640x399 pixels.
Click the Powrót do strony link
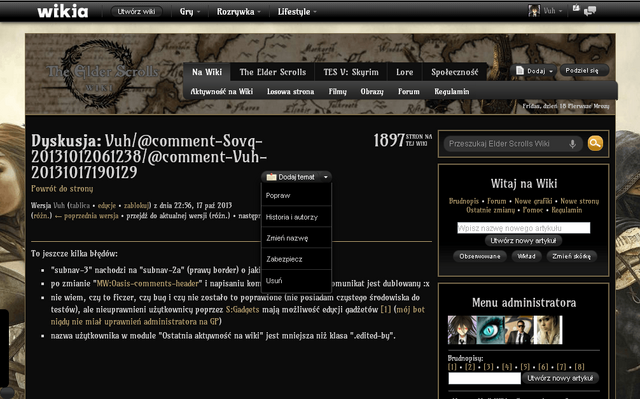pyautogui.click(x=62, y=188)
